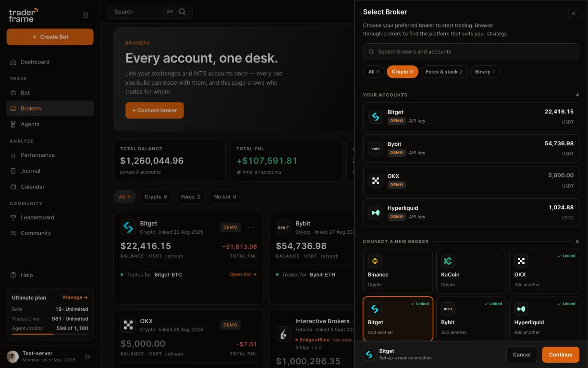Choose the Bitget Add another tile
Screen dimensions: 588x368
click(398, 319)
